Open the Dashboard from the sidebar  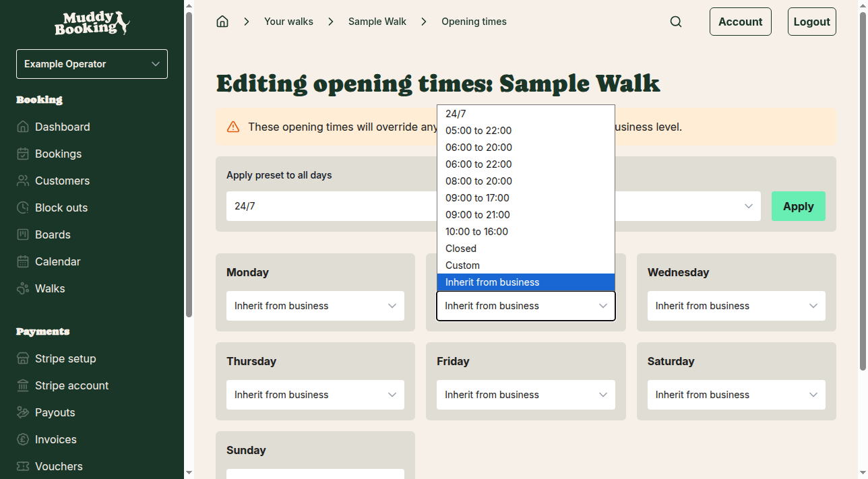click(x=62, y=127)
